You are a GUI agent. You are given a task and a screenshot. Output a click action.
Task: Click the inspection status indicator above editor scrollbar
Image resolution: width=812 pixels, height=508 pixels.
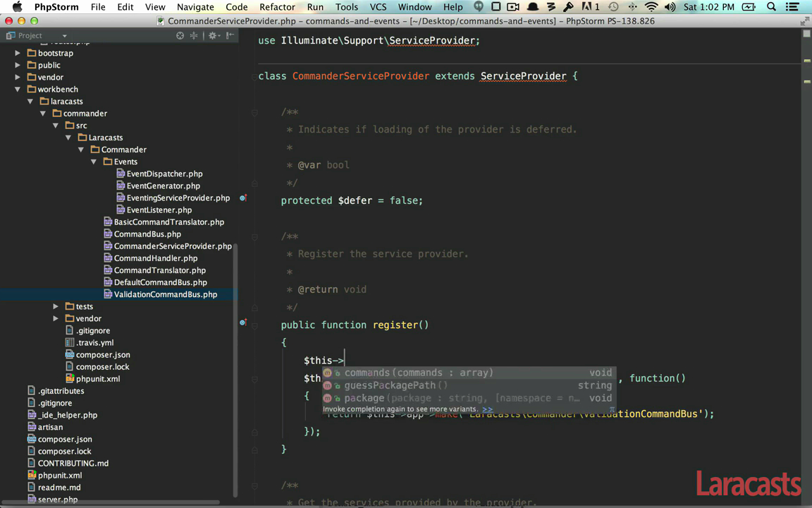[x=806, y=33]
